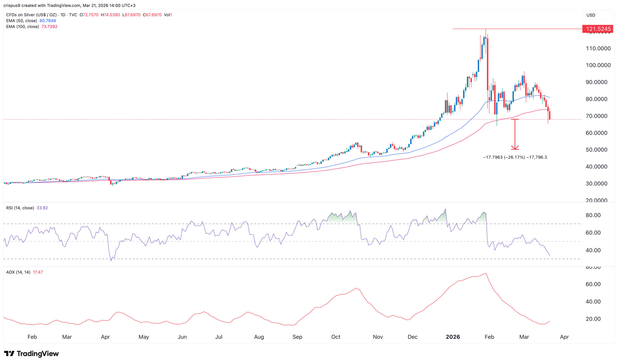Select the EMA 50 indicator legend
Viewport: 618px width, 364px height.
(22, 21)
